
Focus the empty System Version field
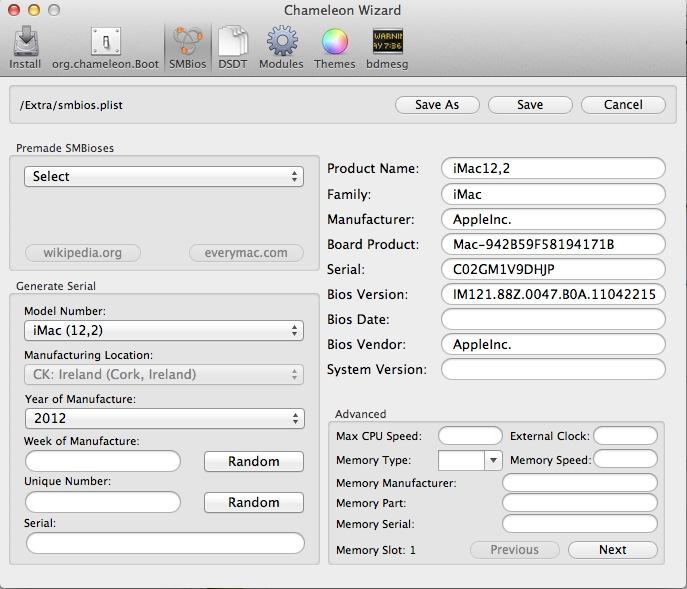pyautogui.click(x=553, y=369)
